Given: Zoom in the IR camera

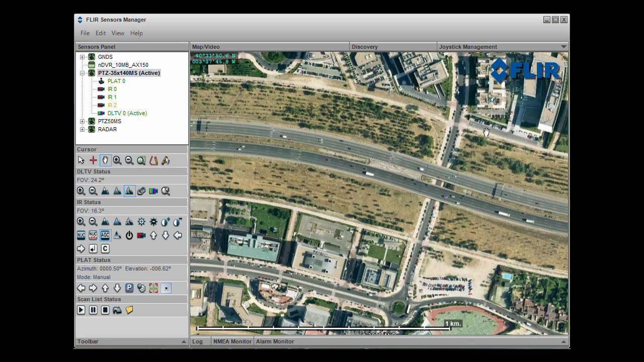Looking at the screenshot, I should 81,222.
